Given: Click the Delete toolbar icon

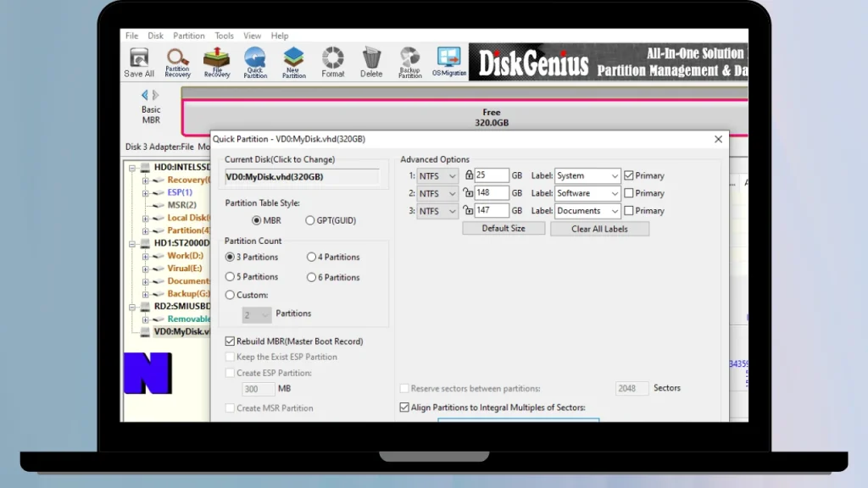Looking at the screenshot, I should tap(371, 62).
